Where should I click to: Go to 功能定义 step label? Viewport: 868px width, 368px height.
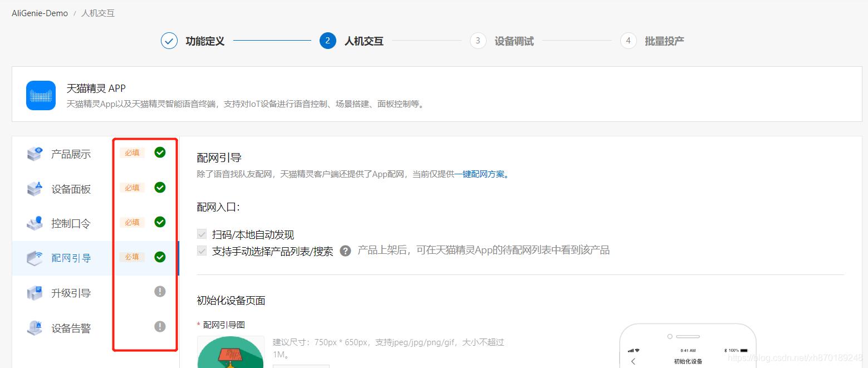click(205, 41)
